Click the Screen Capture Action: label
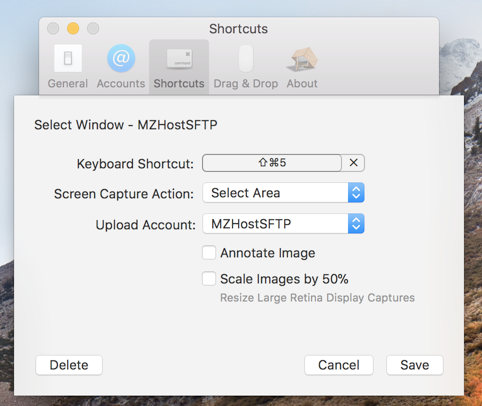This screenshot has width=482, height=406. point(124,194)
